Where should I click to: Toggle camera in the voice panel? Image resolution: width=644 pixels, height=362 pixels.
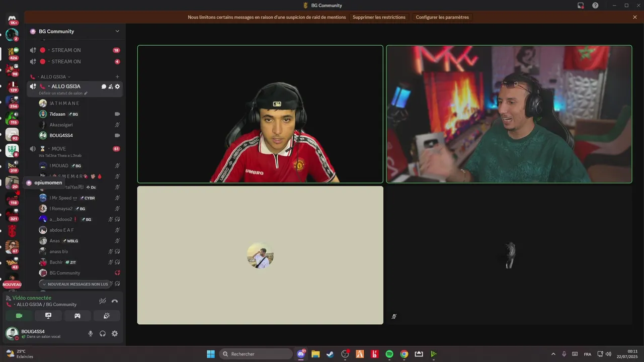point(19,316)
